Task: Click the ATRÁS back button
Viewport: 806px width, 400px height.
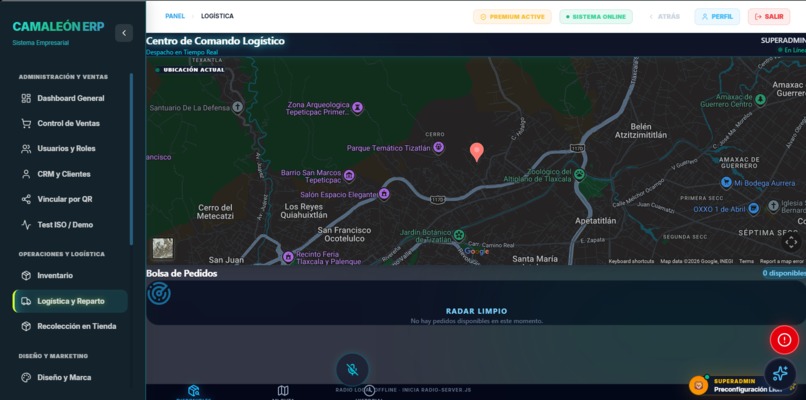Action: pos(664,16)
